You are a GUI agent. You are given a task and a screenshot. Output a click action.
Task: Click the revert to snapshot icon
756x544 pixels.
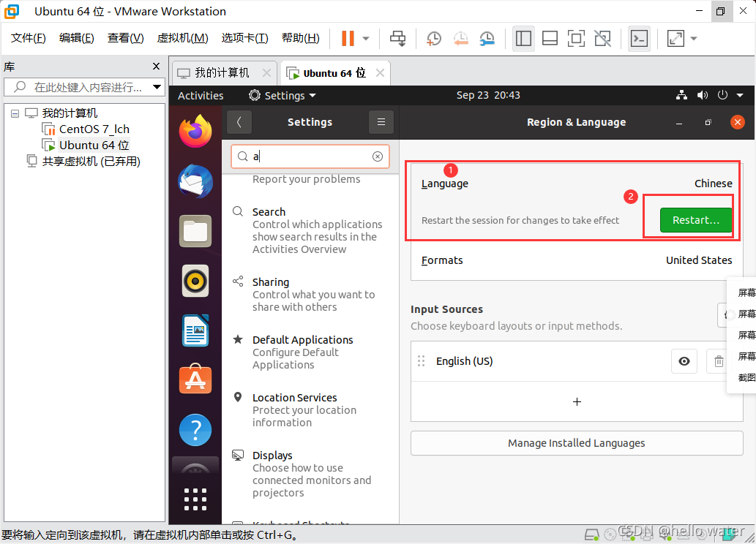(461, 39)
